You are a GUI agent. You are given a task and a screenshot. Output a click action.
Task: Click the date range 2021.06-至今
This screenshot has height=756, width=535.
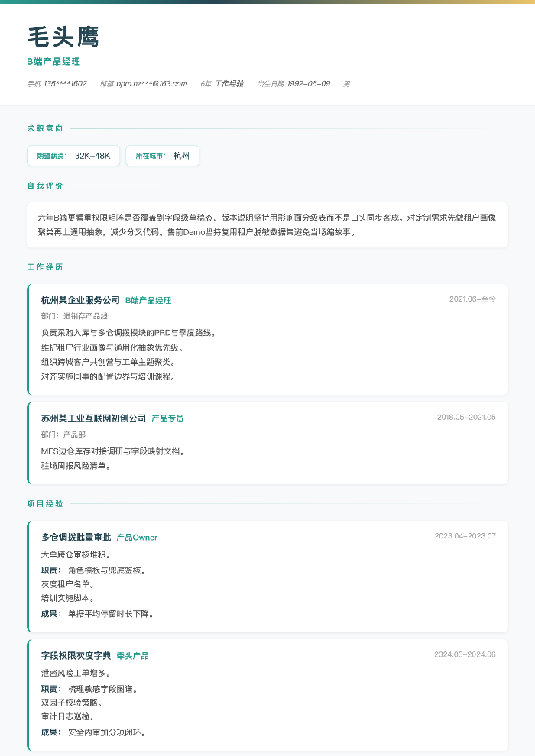pyautogui.click(x=472, y=299)
